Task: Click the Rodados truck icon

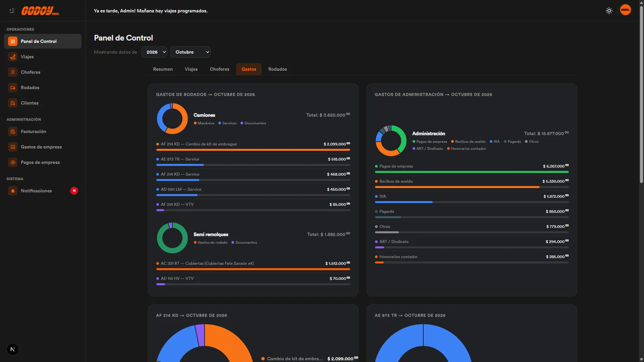Action: tap(13, 87)
